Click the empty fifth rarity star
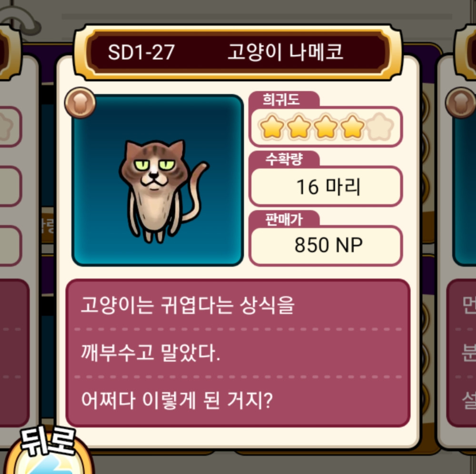The height and width of the screenshot is (474, 476). click(x=380, y=127)
